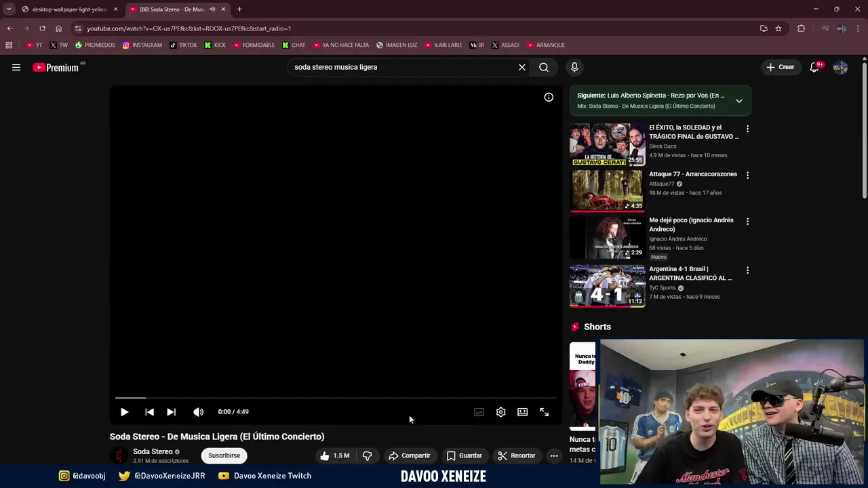This screenshot has height=488, width=868.
Task: Go to YouTube Premium home logo
Action: point(57,67)
